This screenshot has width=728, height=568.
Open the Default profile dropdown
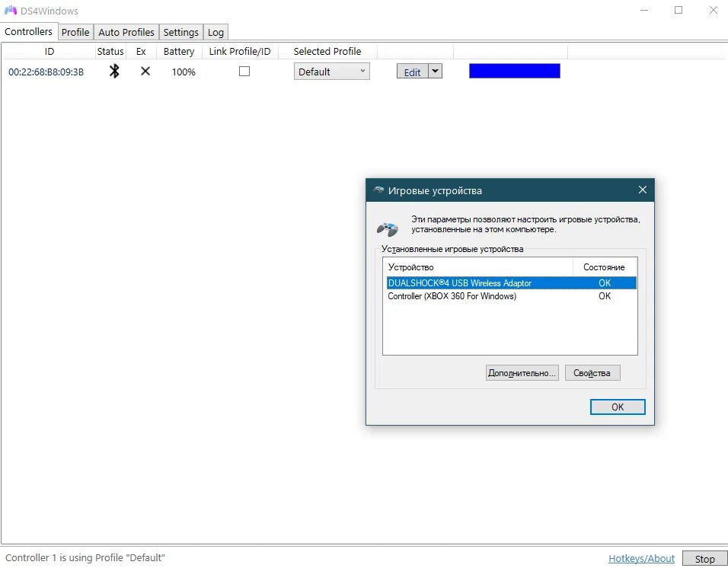pyautogui.click(x=332, y=72)
